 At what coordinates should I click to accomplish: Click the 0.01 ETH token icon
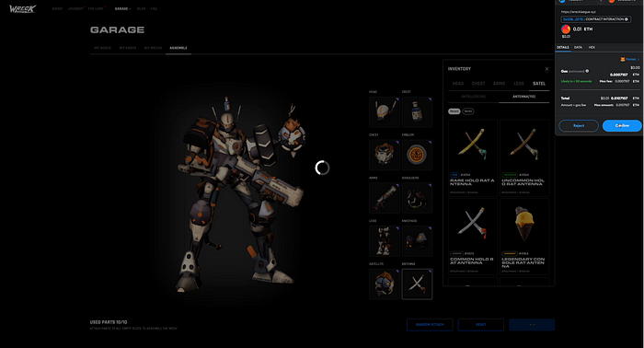click(566, 29)
